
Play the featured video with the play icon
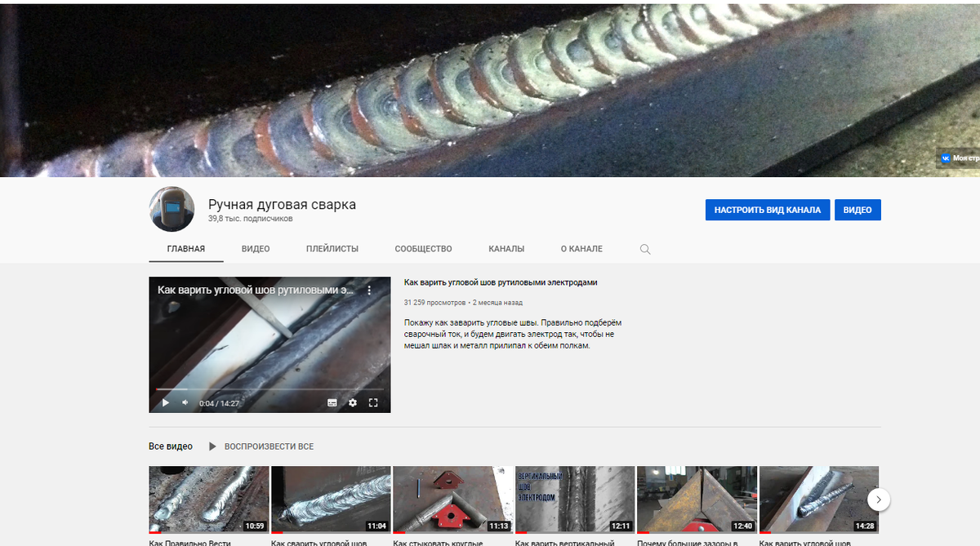pos(166,402)
